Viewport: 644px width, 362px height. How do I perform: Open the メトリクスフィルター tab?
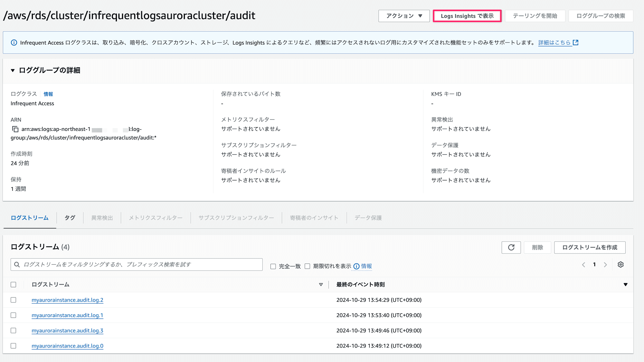(x=156, y=218)
